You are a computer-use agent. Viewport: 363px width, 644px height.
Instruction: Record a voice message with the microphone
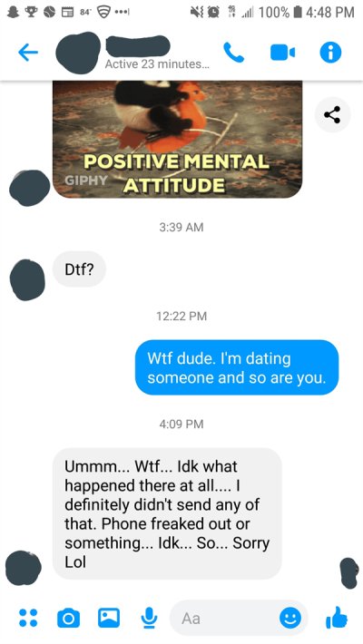pos(149,618)
